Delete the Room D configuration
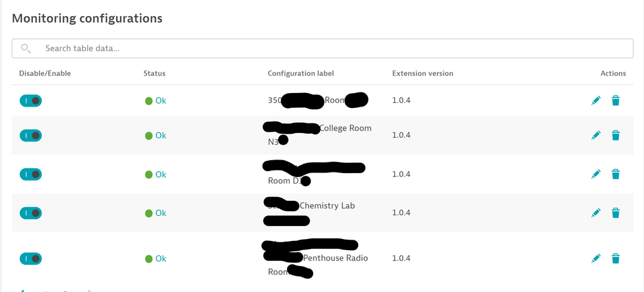This screenshot has width=644, height=292. tap(616, 174)
